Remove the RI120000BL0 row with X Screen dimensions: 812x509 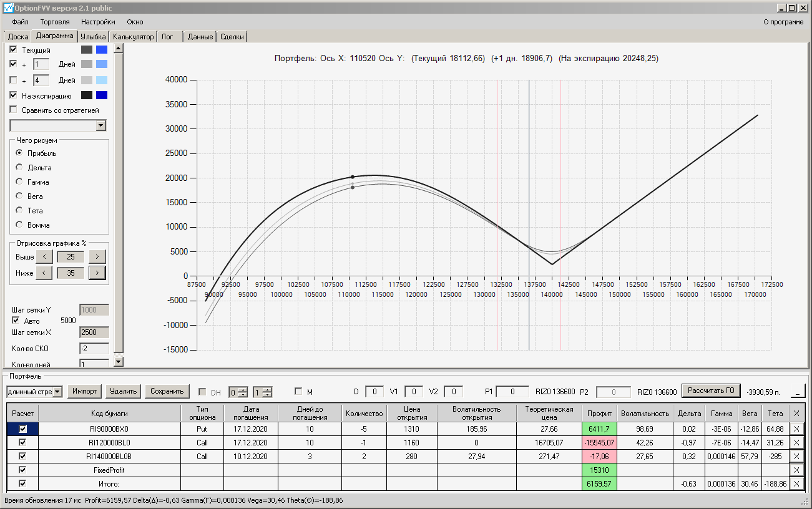point(796,442)
